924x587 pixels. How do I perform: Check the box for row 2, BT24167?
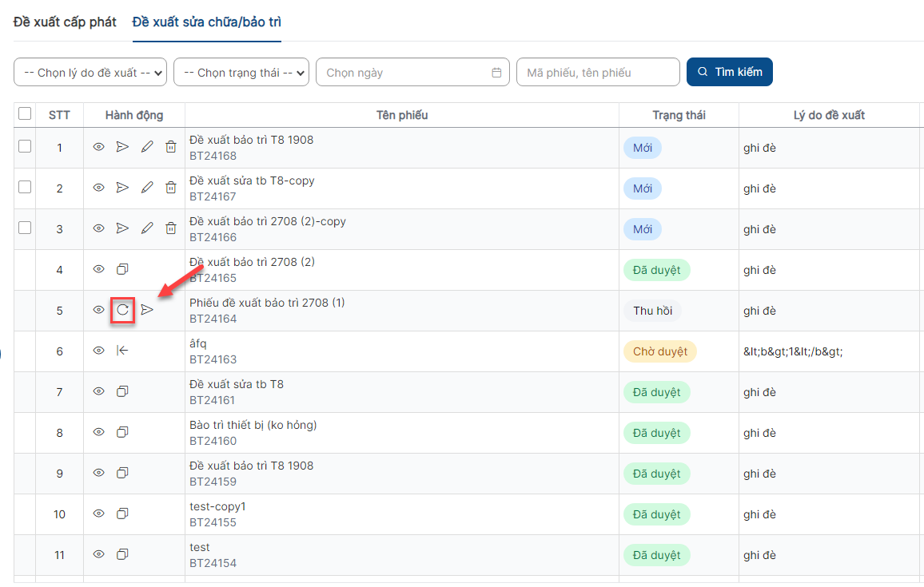[25, 187]
